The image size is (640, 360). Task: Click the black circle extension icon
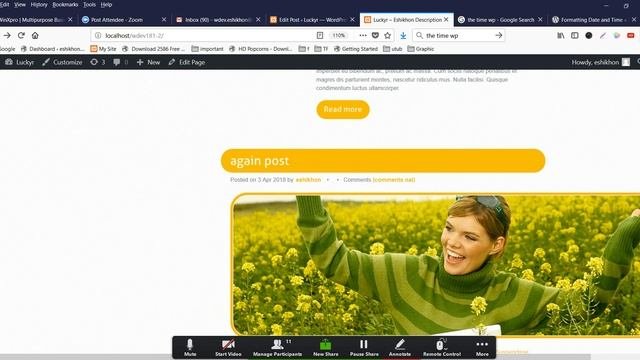coord(589,36)
